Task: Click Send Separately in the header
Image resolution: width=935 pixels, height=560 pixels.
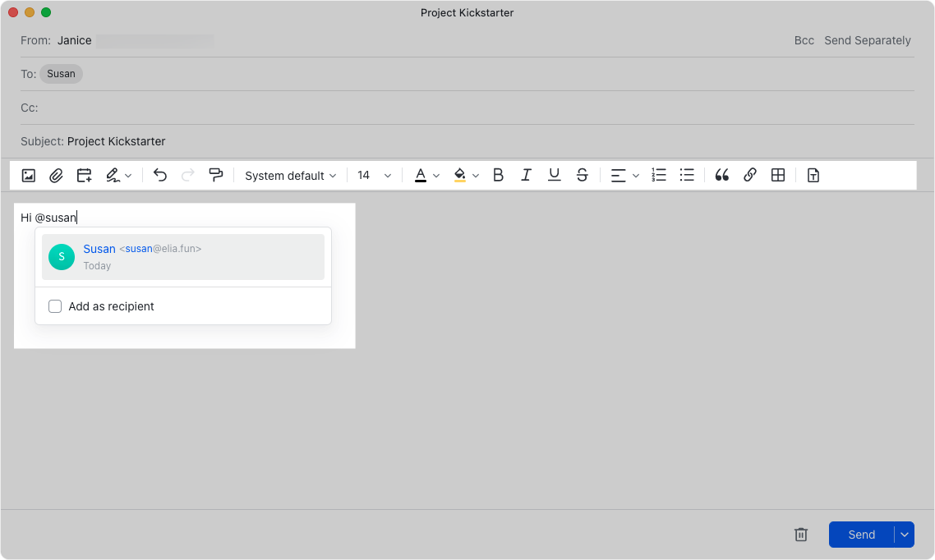Action: 868,40
